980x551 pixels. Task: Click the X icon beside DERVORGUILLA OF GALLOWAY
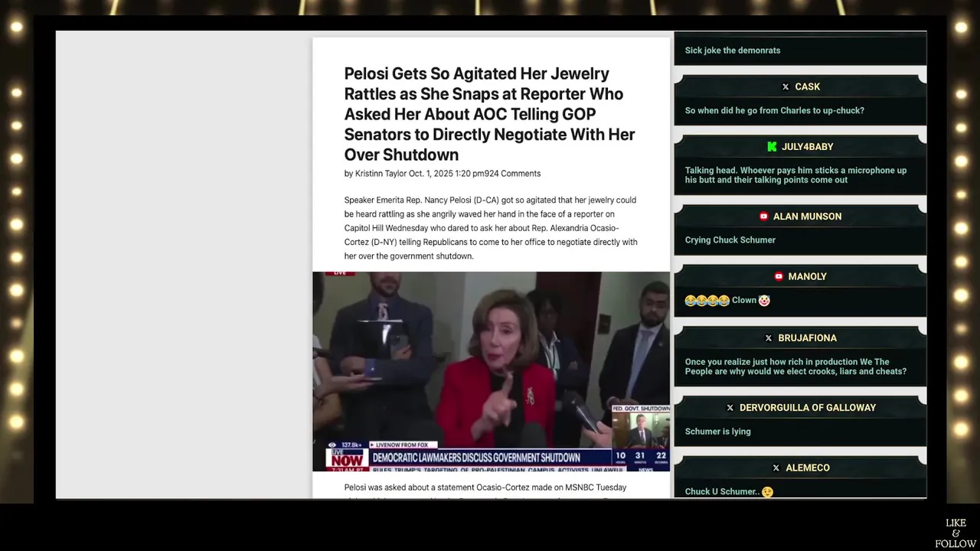730,408
